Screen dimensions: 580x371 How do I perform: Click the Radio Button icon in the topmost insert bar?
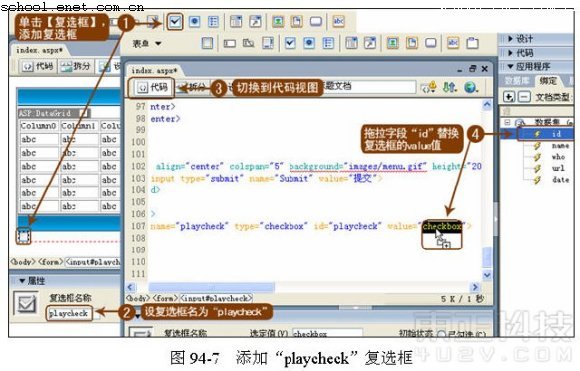point(195,22)
